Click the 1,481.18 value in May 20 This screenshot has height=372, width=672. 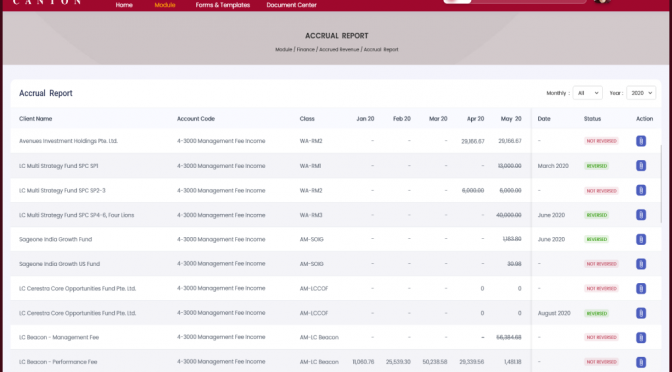click(x=512, y=362)
